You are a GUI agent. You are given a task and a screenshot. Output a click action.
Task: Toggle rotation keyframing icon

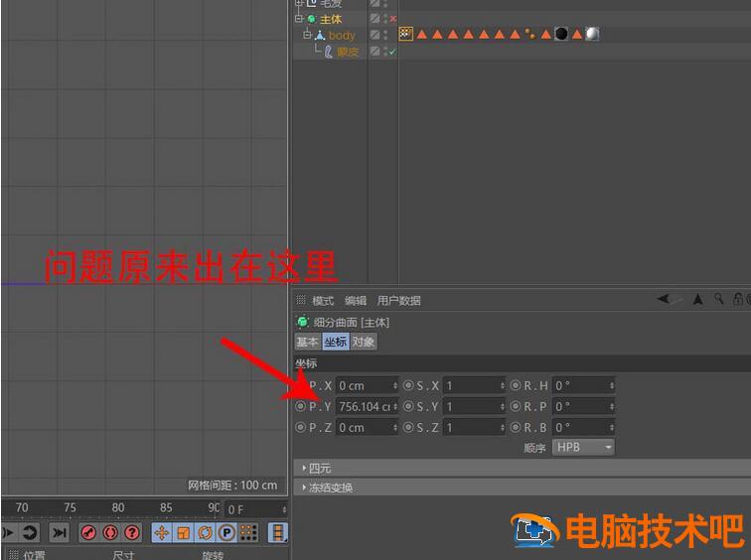tap(206, 533)
